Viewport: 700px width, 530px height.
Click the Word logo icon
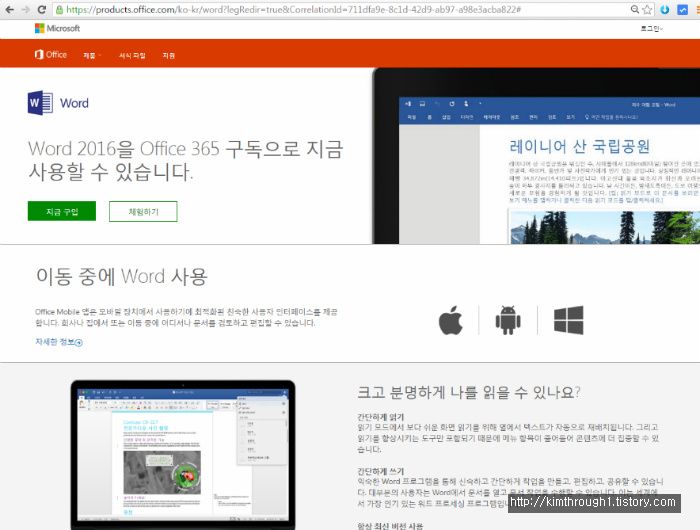tap(40, 103)
